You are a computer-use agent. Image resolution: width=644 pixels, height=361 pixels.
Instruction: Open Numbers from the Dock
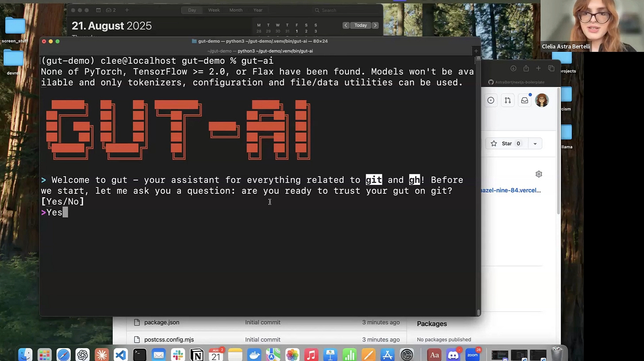coord(349,355)
